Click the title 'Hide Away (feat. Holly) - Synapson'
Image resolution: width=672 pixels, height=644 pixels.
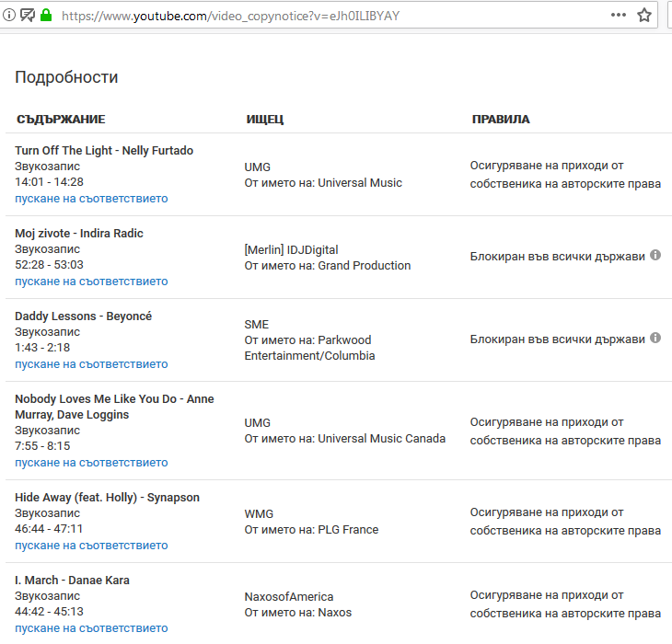pyautogui.click(x=107, y=497)
